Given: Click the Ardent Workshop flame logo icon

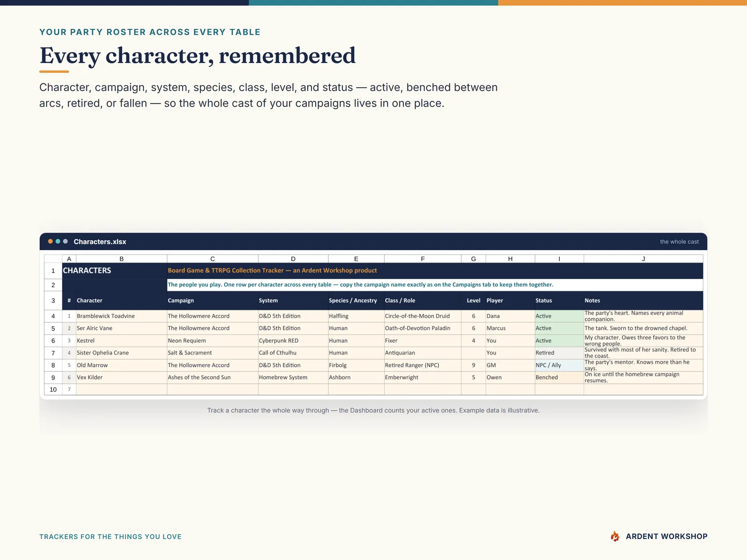Looking at the screenshot, I should coord(615,536).
